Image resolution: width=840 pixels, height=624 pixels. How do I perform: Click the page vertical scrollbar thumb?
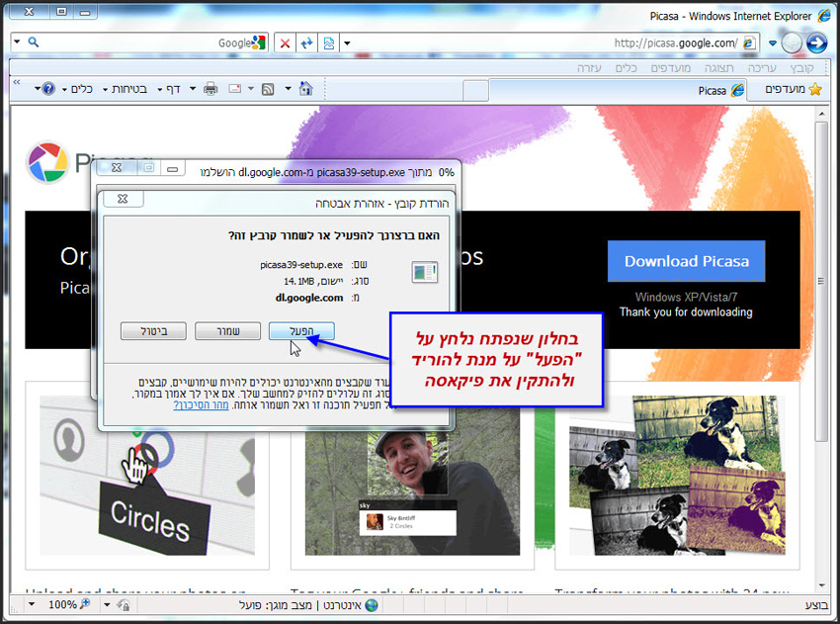click(821, 282)
